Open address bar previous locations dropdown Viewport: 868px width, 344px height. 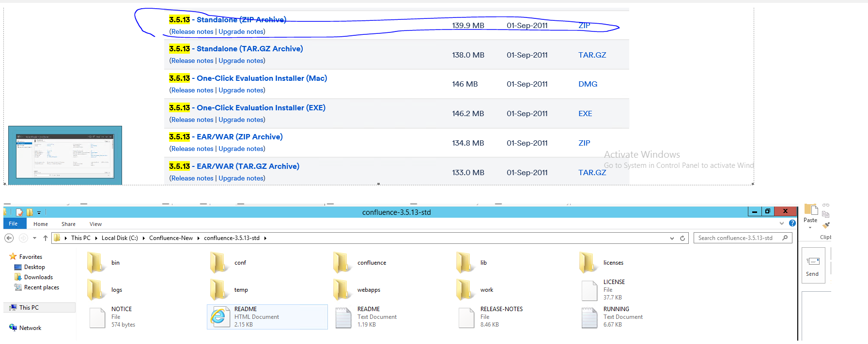pos(672,238)
